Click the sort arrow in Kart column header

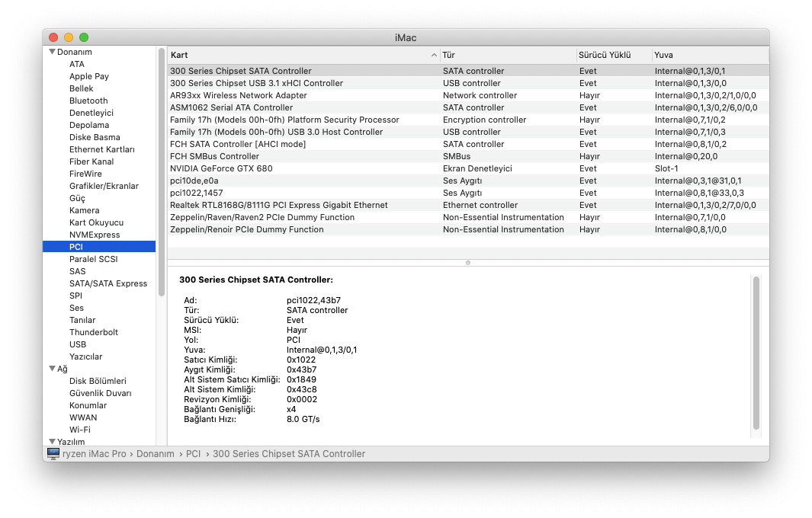pos(434,55)
